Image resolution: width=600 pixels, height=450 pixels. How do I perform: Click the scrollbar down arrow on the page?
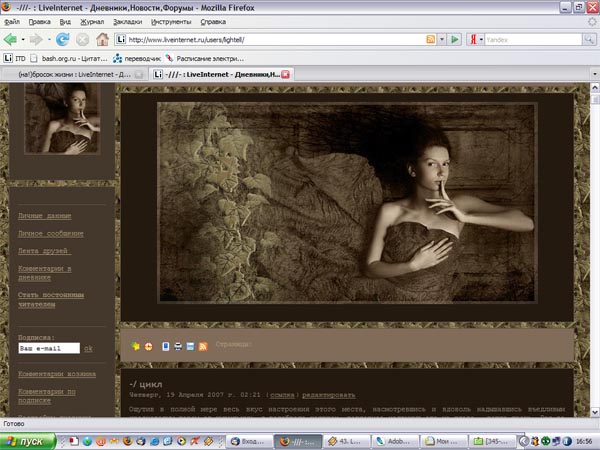pyautogui.click(x=595, y=412)
